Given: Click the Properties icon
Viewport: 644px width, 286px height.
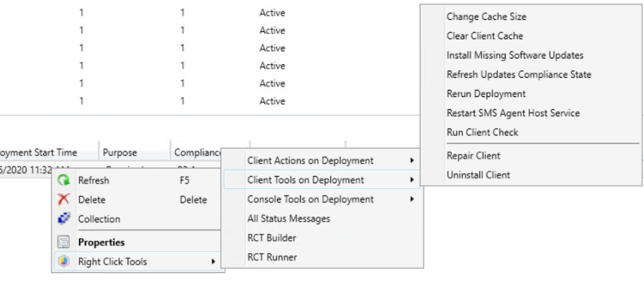Looking at the screenshot, I should coord(63,242).
